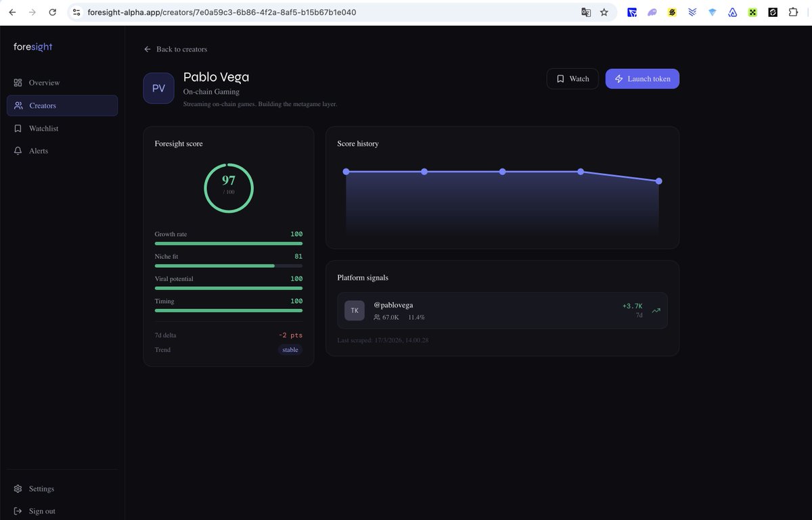Click the Viral potential progress bar
Screen dimensions: 812x520
pyautogui.click(x=229, y=288)
